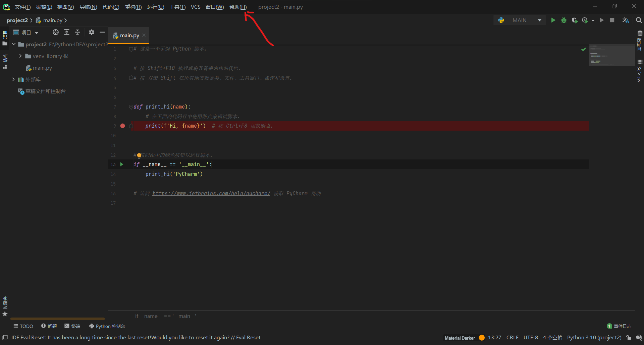Run the MAIN configuration with the green play icon
Viewport: 644px width, 345px height.
pos(553,20)
